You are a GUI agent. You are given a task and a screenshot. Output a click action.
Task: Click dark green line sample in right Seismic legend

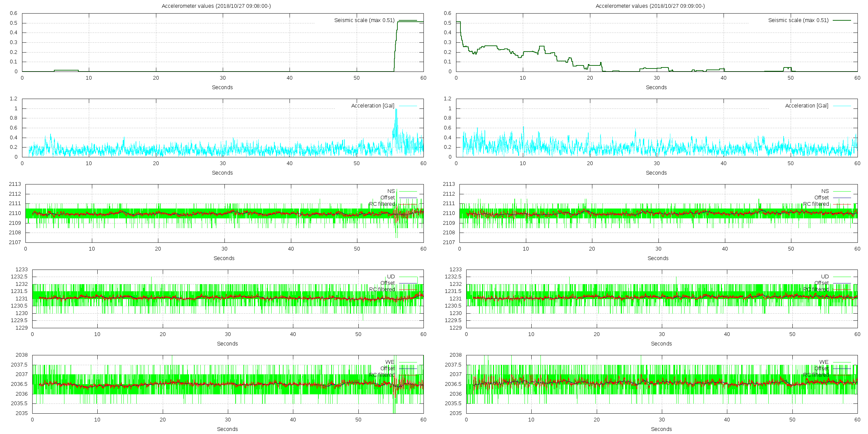(x=842, y=20)
